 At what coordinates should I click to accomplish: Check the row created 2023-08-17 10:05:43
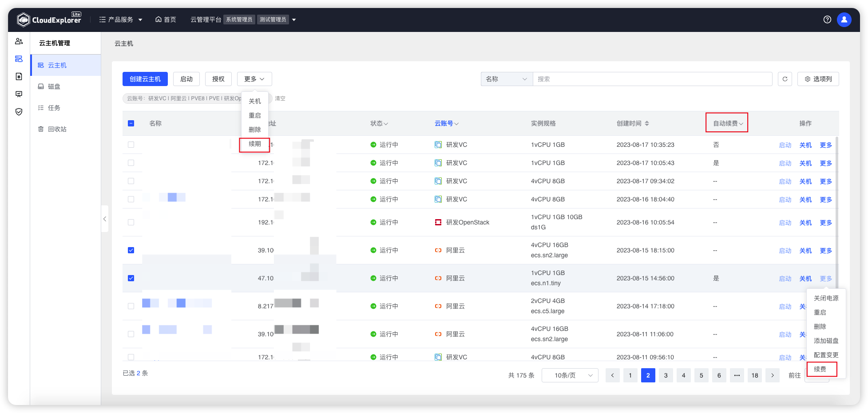[x=131, y=163]
